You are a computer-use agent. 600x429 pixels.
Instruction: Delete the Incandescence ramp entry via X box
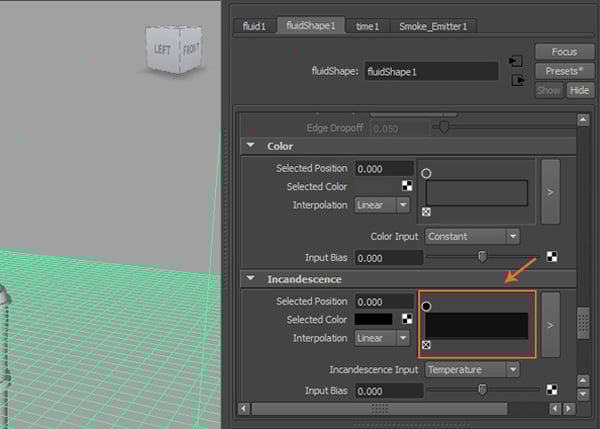point(426,345)
